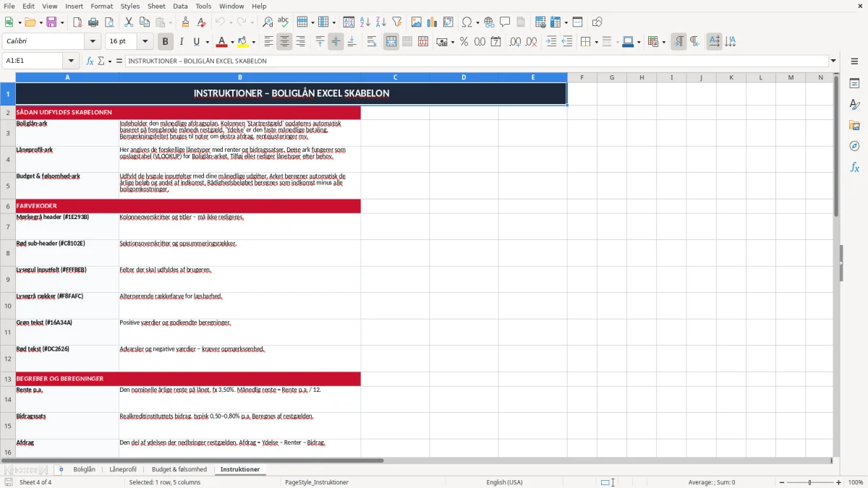The height and width of the screenshot is (488, 868).
Task: Click the Save document icon
Action: coord(51,22)
